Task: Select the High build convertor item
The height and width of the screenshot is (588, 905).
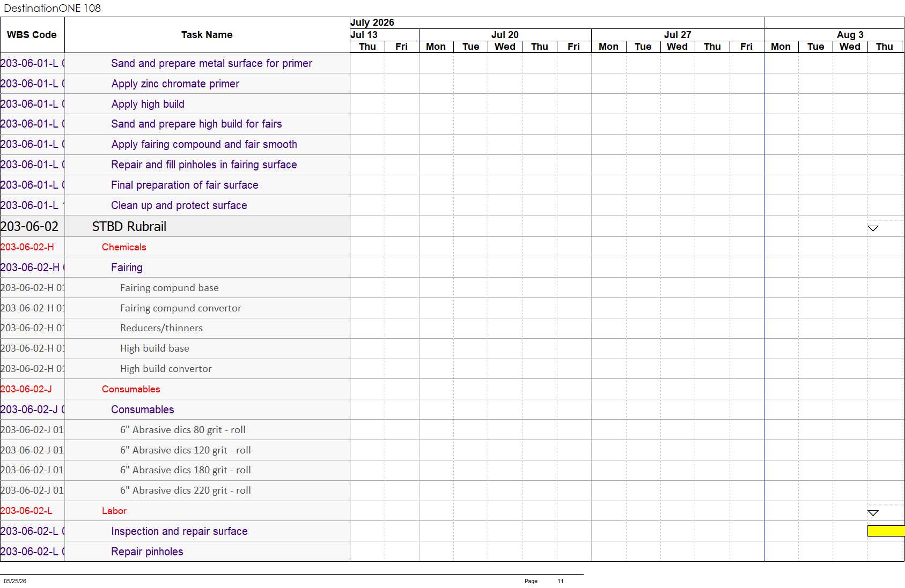Action: (166, 369)
